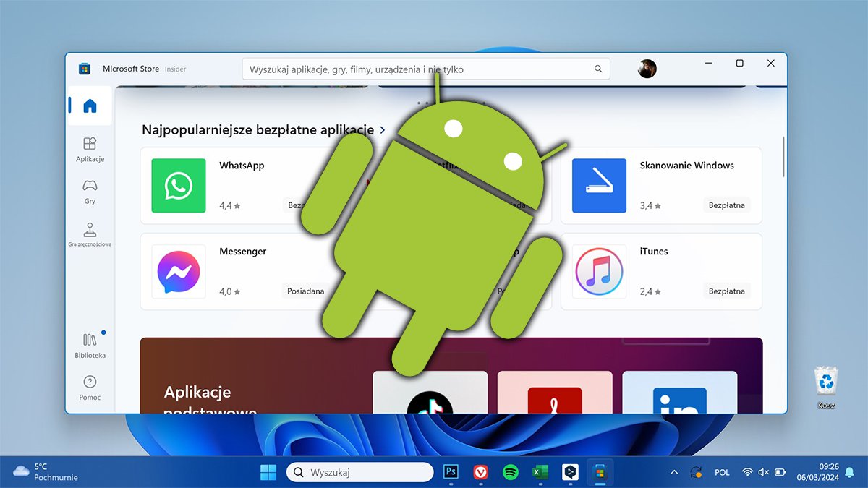Viewport: 868px width, 488px height.
Task: Open Vivaldi browser from the taskbar
Action: [x=480, y=472]
